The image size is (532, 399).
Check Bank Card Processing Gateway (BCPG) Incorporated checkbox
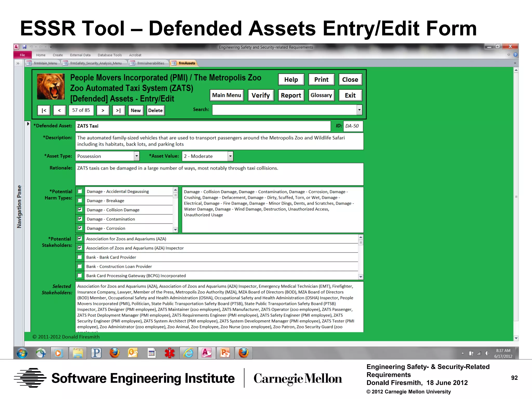(x=80, y=275)
